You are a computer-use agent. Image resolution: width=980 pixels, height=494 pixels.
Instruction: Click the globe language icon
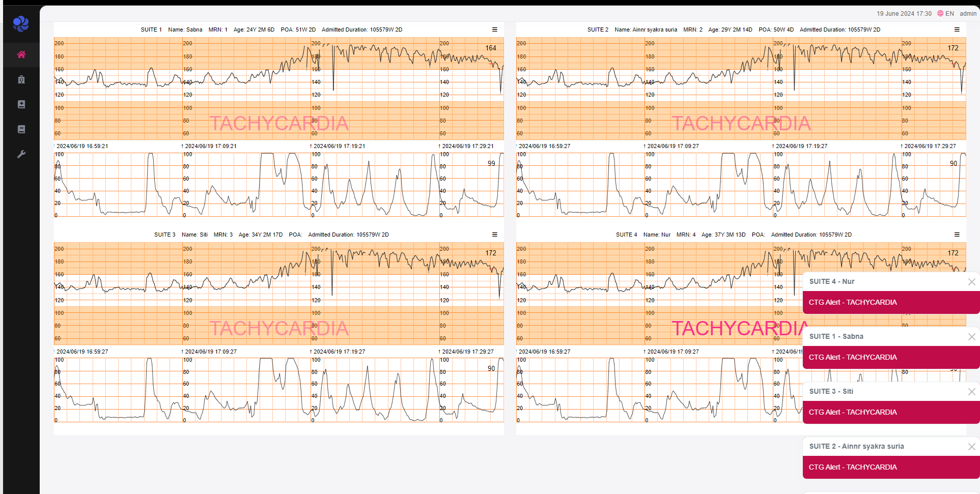click(x=940, y=14)
